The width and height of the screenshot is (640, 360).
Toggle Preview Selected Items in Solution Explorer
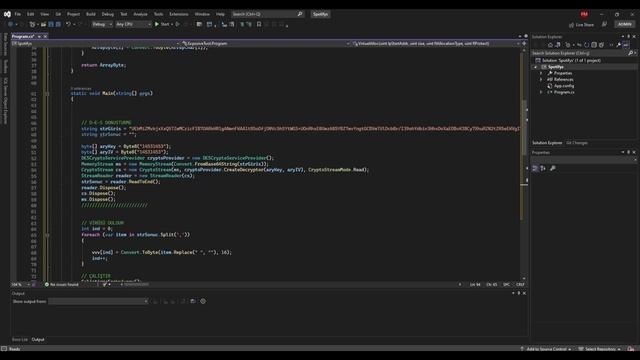tap(626, 45)
